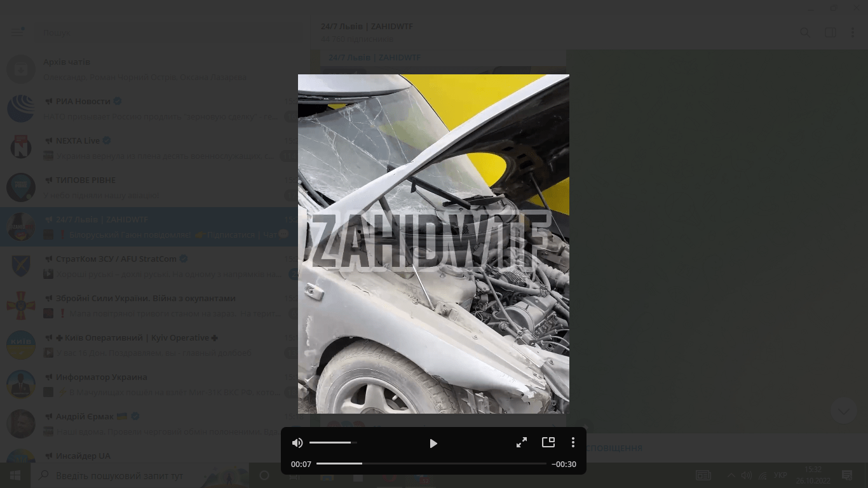
Task: Open channel info from the chat header title
Action: click(x=367, y=27)
